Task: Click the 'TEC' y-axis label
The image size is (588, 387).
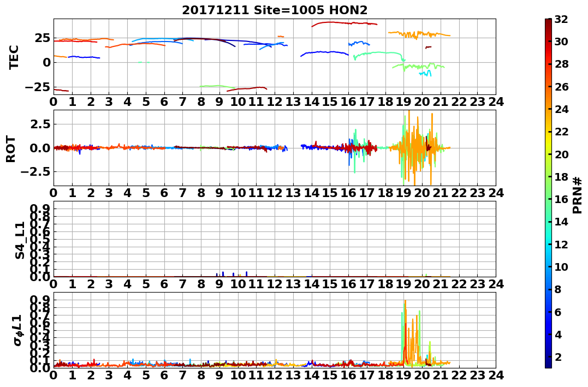Action: 14,57
